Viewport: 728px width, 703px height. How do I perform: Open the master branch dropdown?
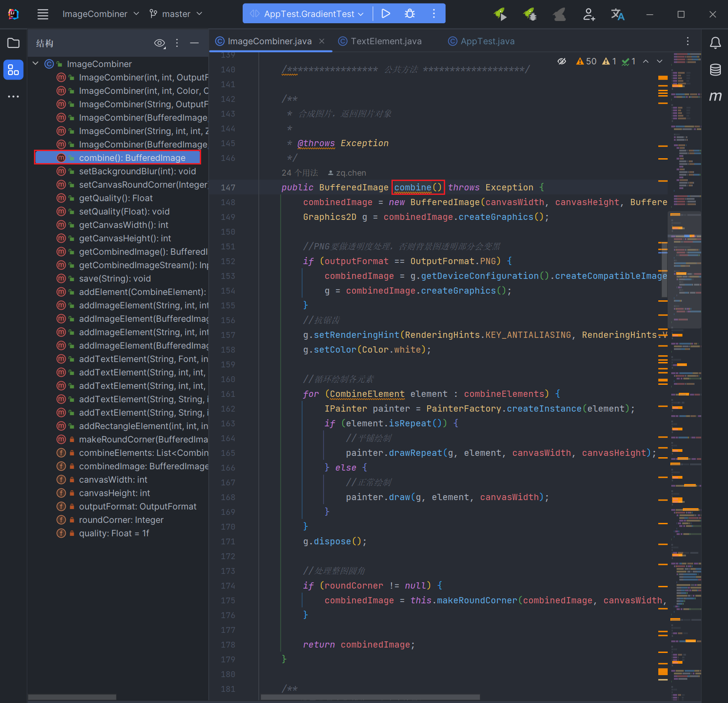click(x=176, y=14)
